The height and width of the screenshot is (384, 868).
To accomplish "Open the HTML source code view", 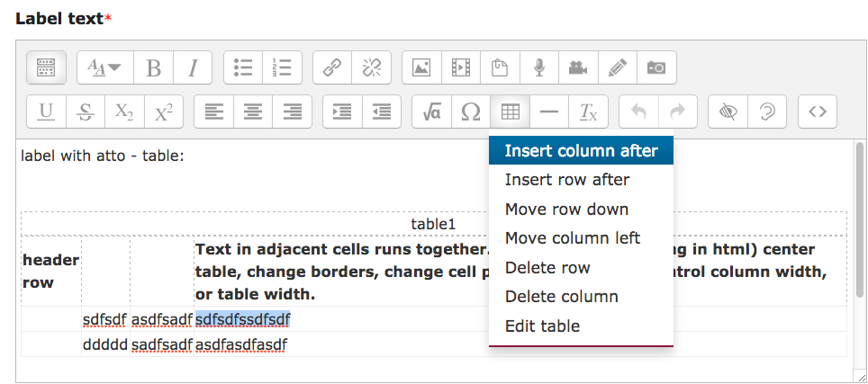I will (817, 112).
